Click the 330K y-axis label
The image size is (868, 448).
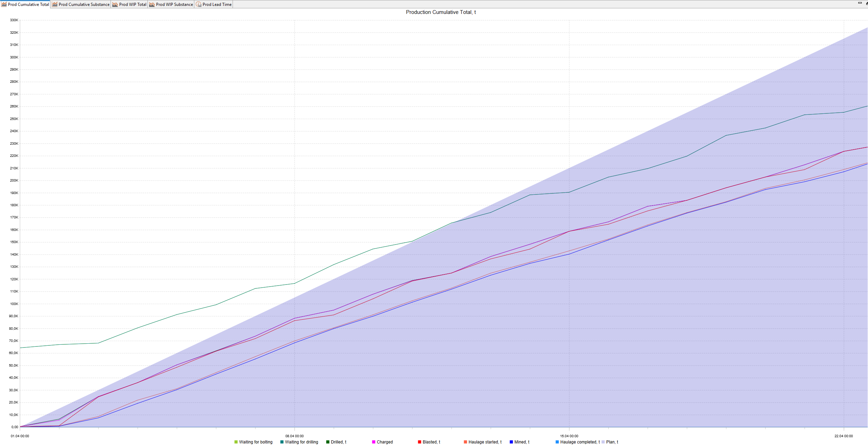click(14, 20)
